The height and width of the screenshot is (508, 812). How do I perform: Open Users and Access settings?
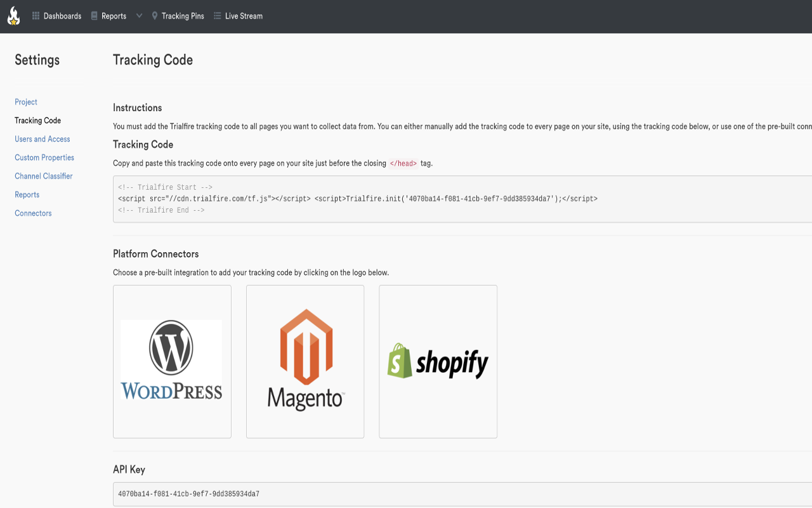[x=43, y=139]
